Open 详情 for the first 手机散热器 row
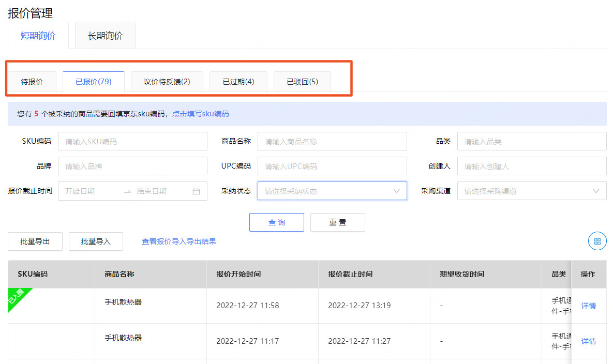 (x=589, y=305)
